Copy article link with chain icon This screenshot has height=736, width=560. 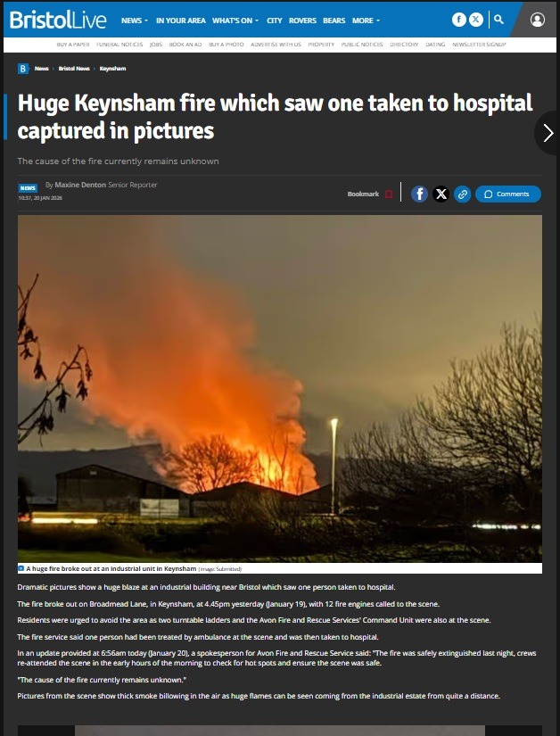[463, 194]
